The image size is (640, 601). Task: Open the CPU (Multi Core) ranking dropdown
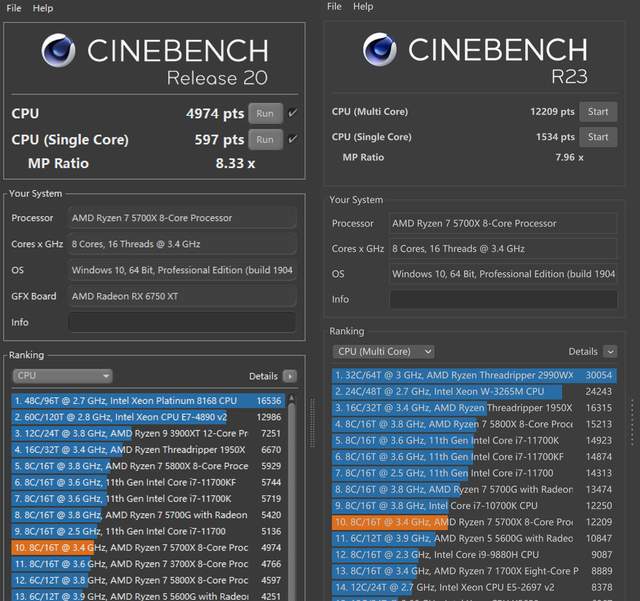point(385,352)
